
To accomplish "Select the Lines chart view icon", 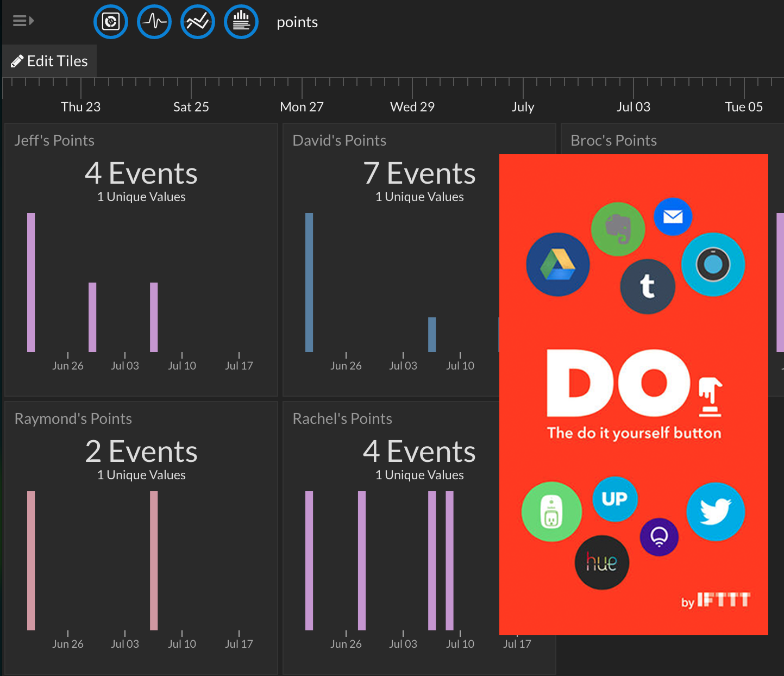I will [x=197, y=21].
